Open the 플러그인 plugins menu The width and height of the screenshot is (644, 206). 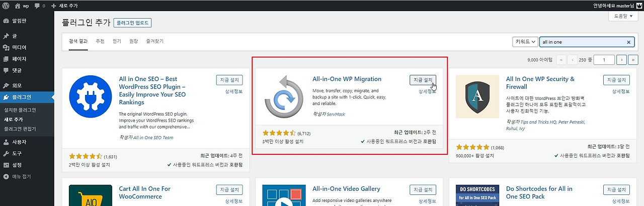click(x=27, y=97)
